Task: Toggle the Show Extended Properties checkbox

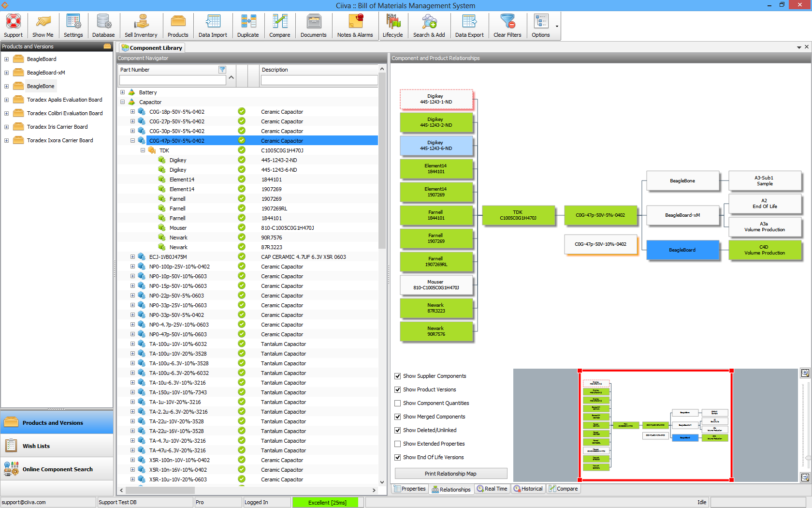Action: (x=398, y=444)
